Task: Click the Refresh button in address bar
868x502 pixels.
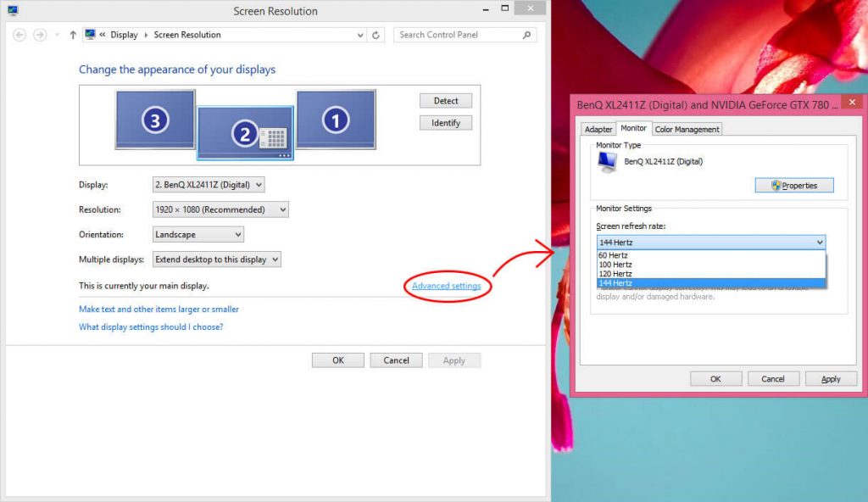Action: (x=377, y=35)
